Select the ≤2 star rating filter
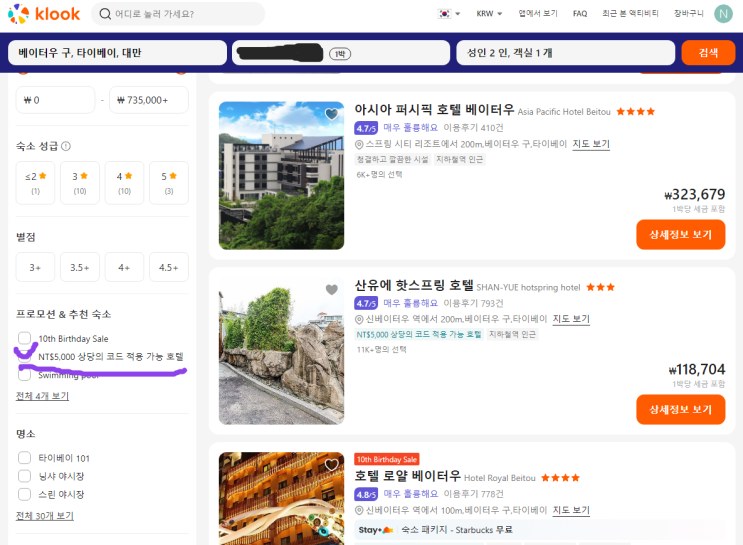743x545 pixels. (36, 183)
